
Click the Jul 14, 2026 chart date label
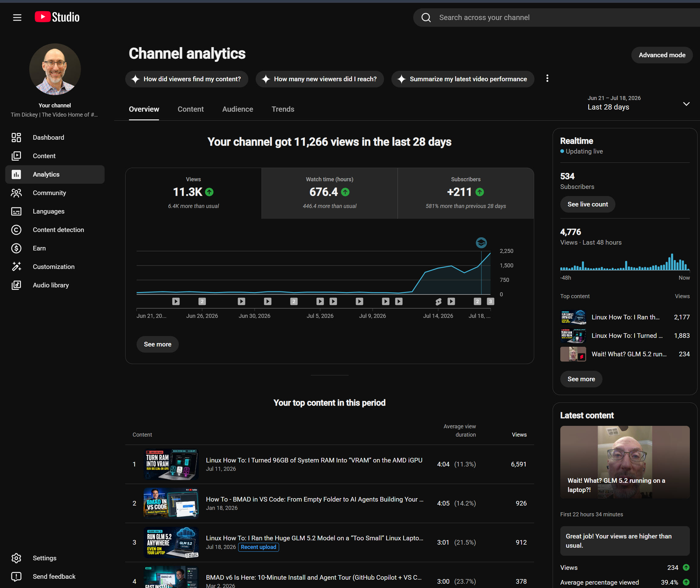coord(438,316)
